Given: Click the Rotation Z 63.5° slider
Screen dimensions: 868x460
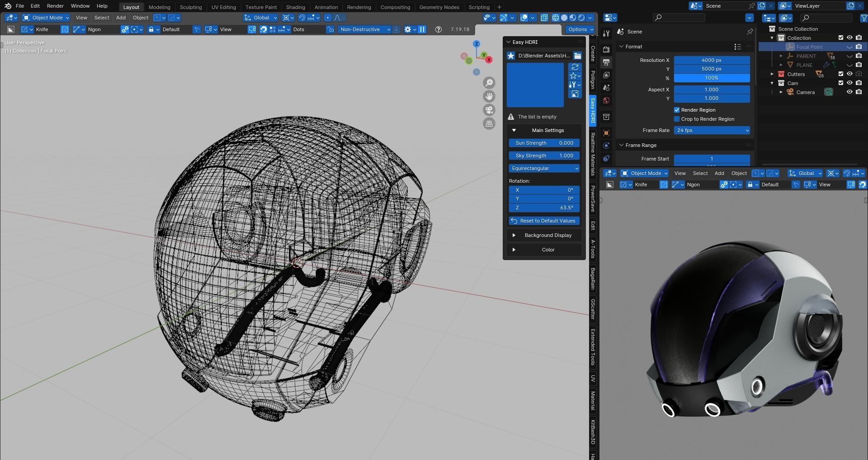Looking at the screenshot, I should 544,208.
